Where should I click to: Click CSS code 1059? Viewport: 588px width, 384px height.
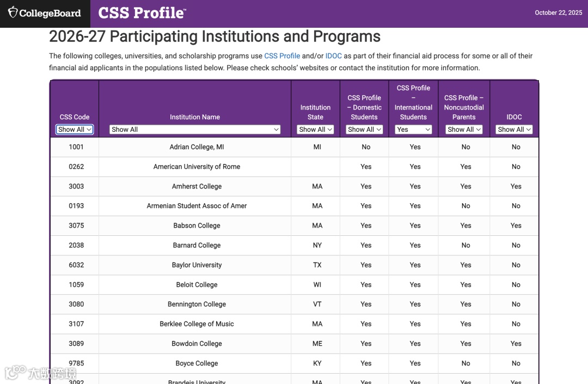tap(76, 285)
